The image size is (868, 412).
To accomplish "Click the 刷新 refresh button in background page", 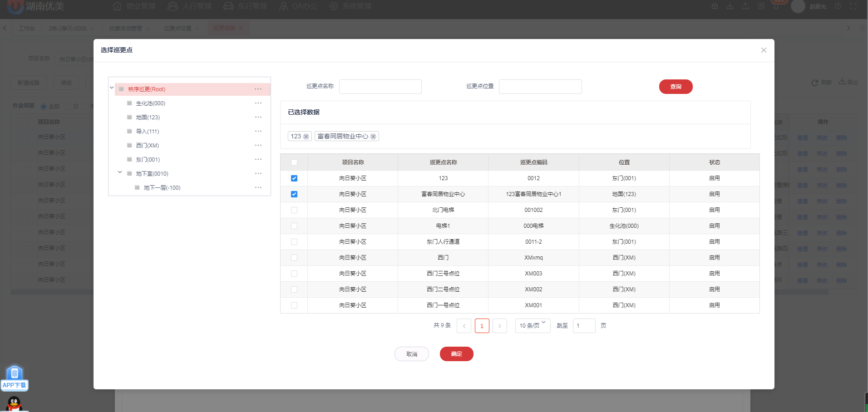I will pyautogui.click(x=822, y=83).
